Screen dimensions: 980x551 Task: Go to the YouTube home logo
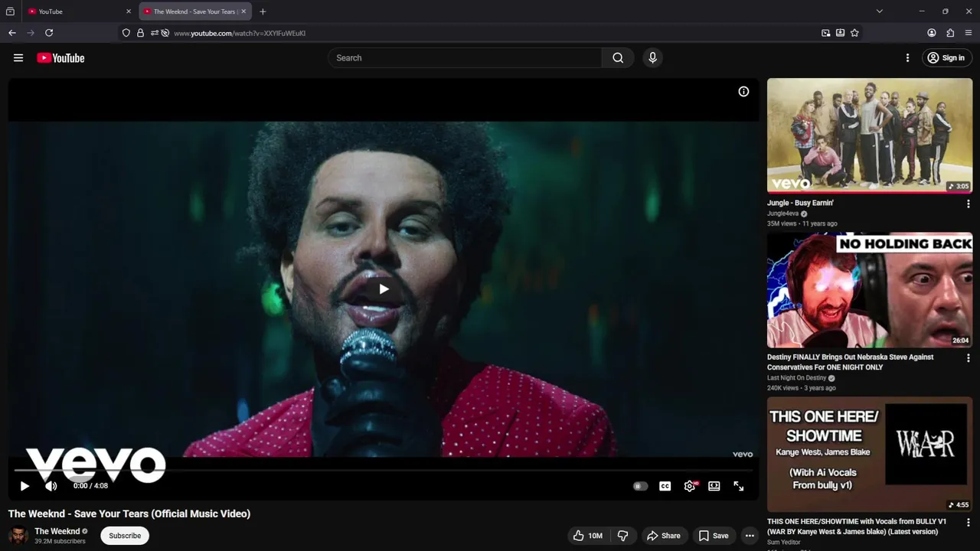tap(60, 58)
